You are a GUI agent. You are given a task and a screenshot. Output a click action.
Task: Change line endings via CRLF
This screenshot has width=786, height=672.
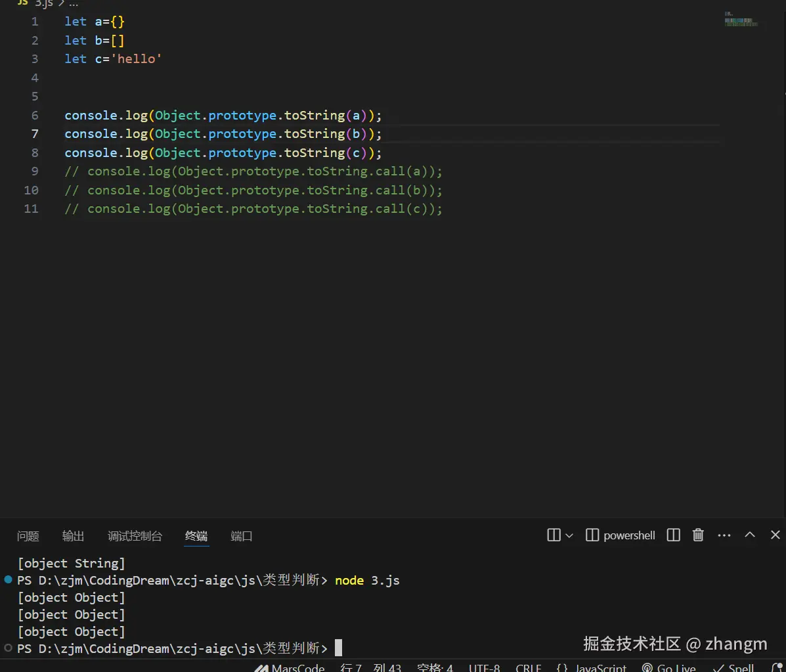(x=529, y=667)
